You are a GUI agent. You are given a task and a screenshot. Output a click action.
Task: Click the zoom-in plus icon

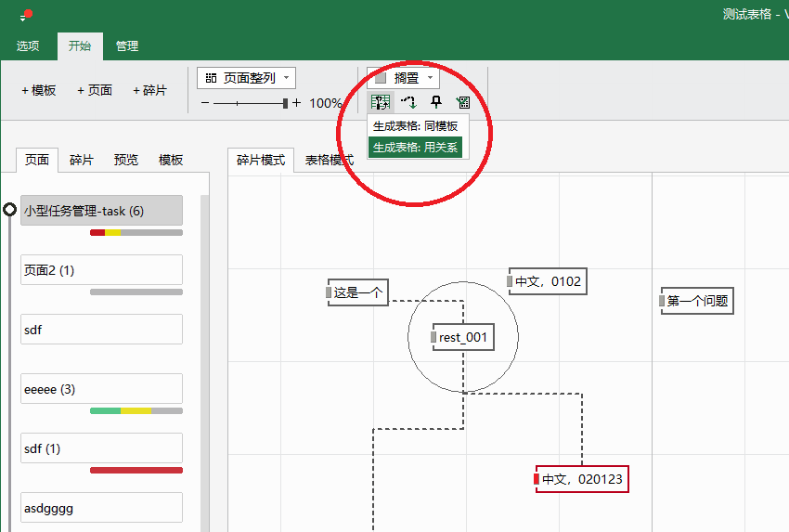pos(296,103)
